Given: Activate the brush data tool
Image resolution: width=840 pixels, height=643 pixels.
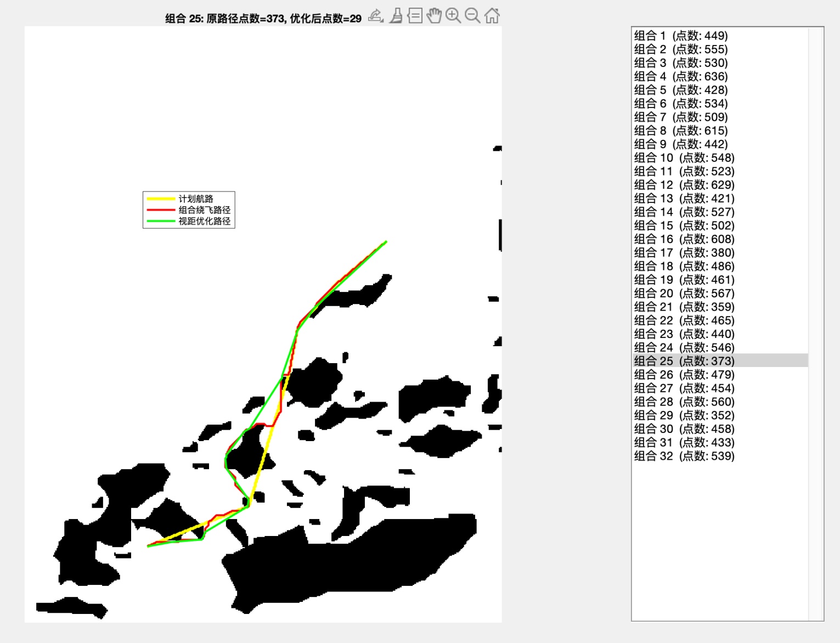Looking at the screenshot, I should click(x=396, y=16).
